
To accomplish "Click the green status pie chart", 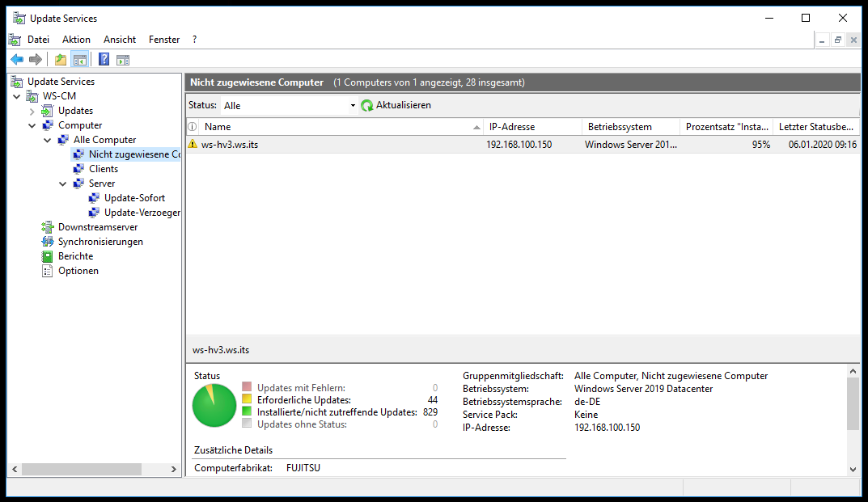I will (214, 406).
